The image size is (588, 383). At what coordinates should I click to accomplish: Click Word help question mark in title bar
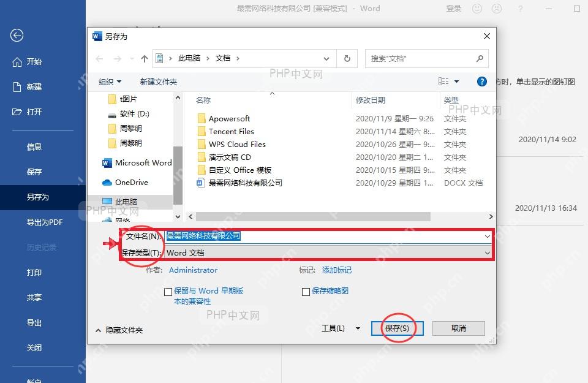(x=520, y=8)
